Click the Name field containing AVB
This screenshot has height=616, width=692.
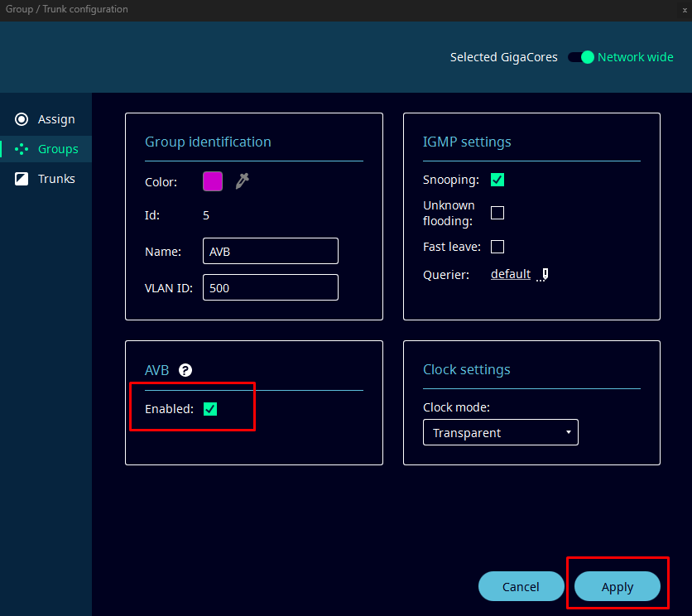(270, 251)
